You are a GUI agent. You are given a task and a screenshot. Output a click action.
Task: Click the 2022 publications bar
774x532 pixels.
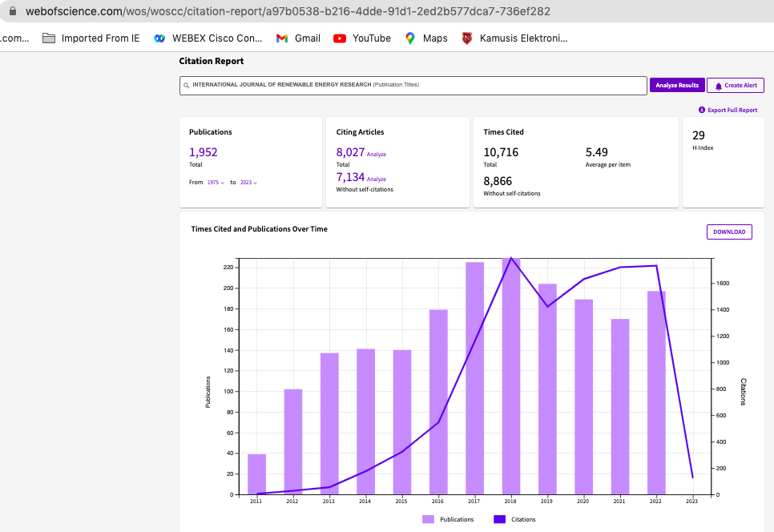656,393
